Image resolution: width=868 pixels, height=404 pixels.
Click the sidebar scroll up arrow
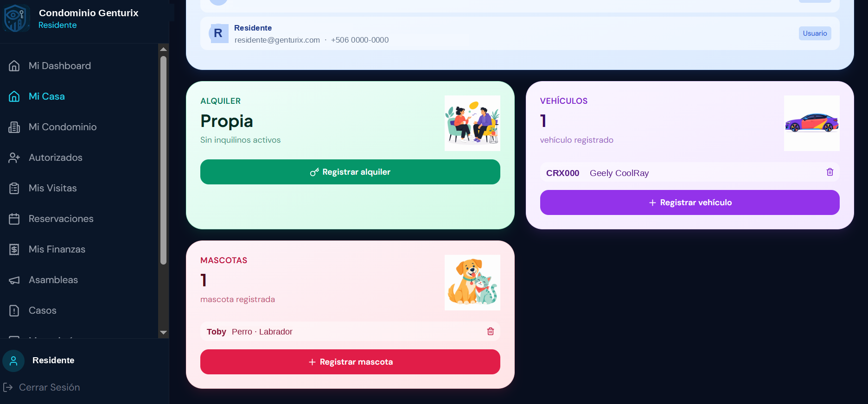coord(163,49)
